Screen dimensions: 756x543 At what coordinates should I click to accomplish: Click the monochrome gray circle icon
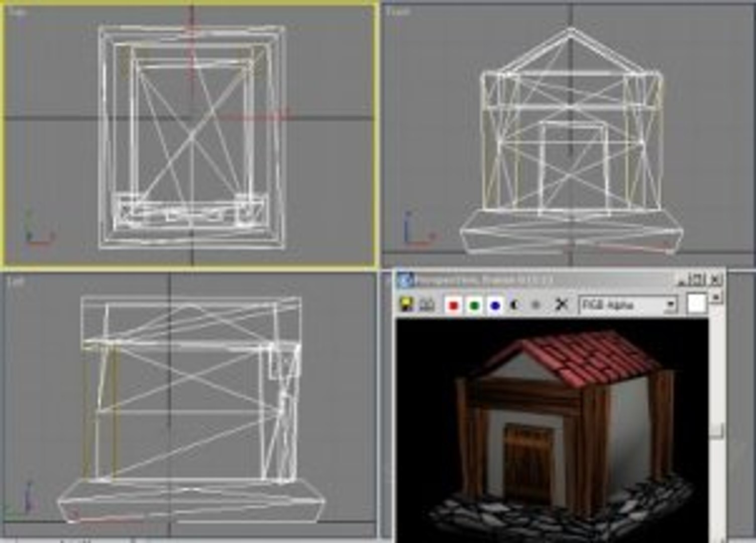(x=536, y=305)
